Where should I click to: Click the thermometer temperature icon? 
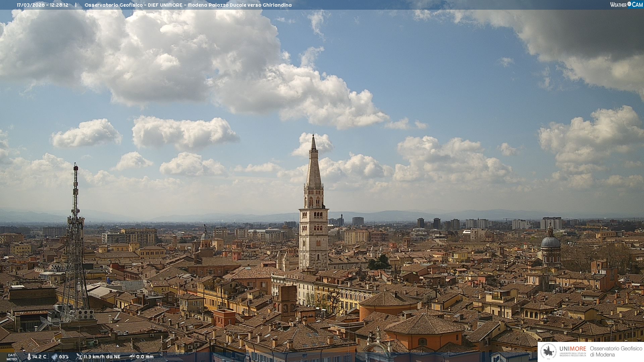(x=29, y=357)
